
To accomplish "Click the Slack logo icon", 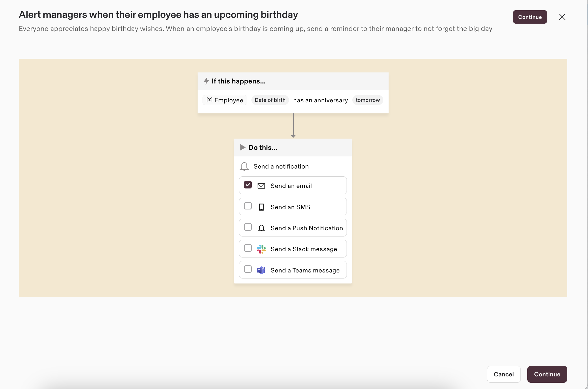I will tap(261, 249).
